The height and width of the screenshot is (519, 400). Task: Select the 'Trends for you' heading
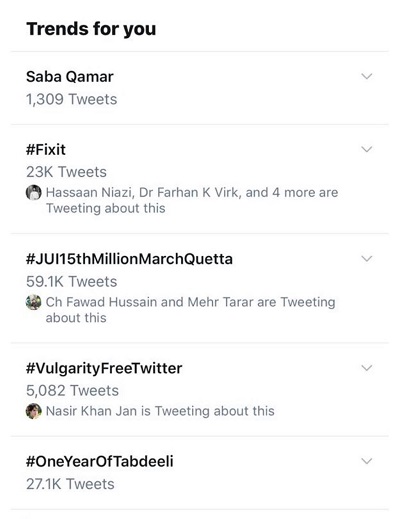point(91,29)
